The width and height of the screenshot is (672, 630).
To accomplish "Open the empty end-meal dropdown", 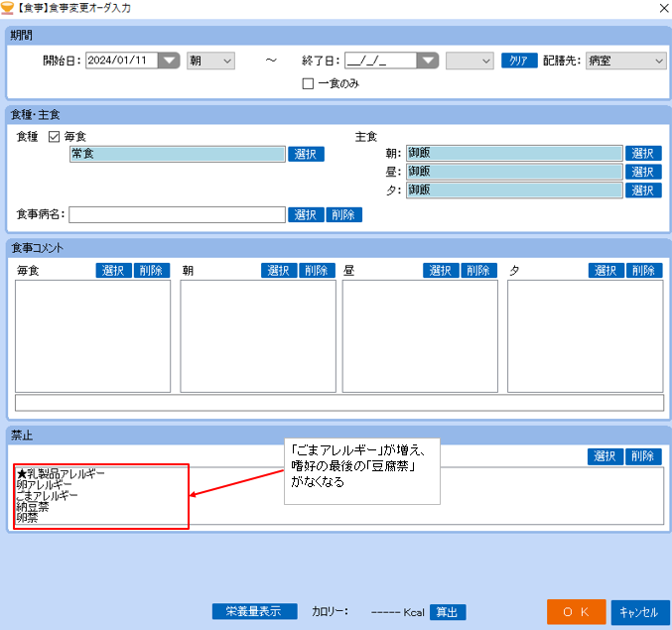I will [470, 61].
